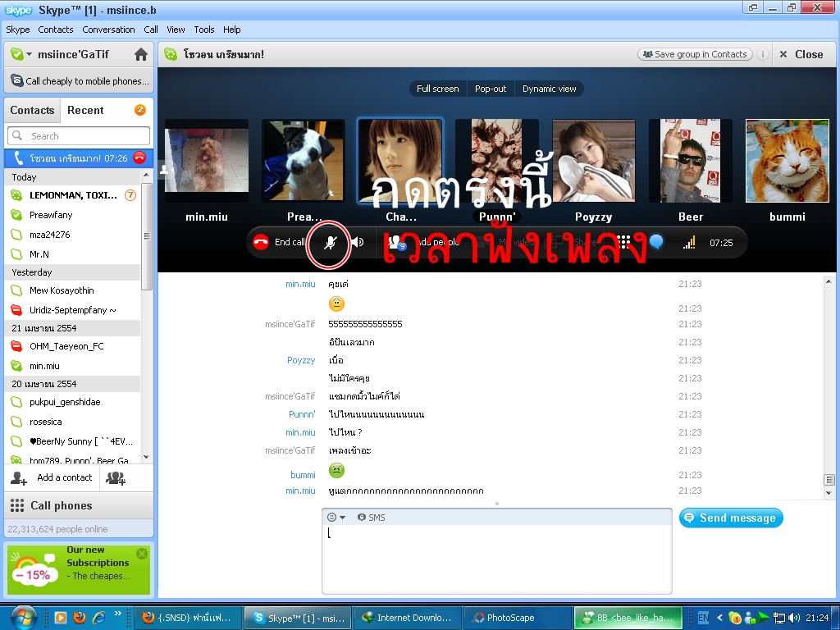Expand the online status dropdown arrow

[29, 54]
